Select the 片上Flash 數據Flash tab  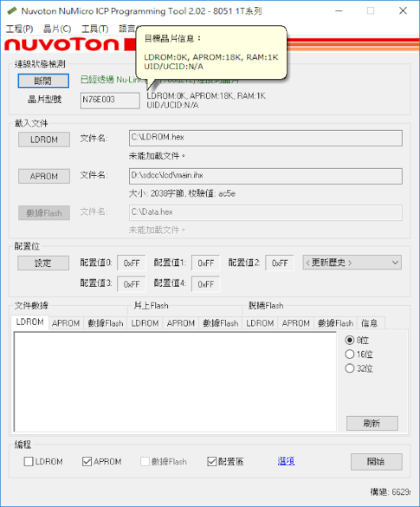[x=220, y=323]
